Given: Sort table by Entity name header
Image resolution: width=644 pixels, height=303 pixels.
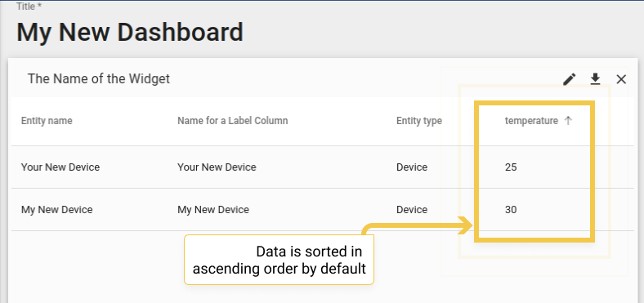Looking at the screenshot, I should point(47,121).
